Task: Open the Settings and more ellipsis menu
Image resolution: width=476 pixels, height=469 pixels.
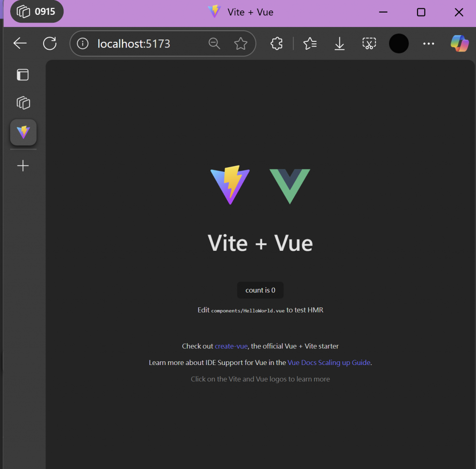Action: click(x=429, y=44)
